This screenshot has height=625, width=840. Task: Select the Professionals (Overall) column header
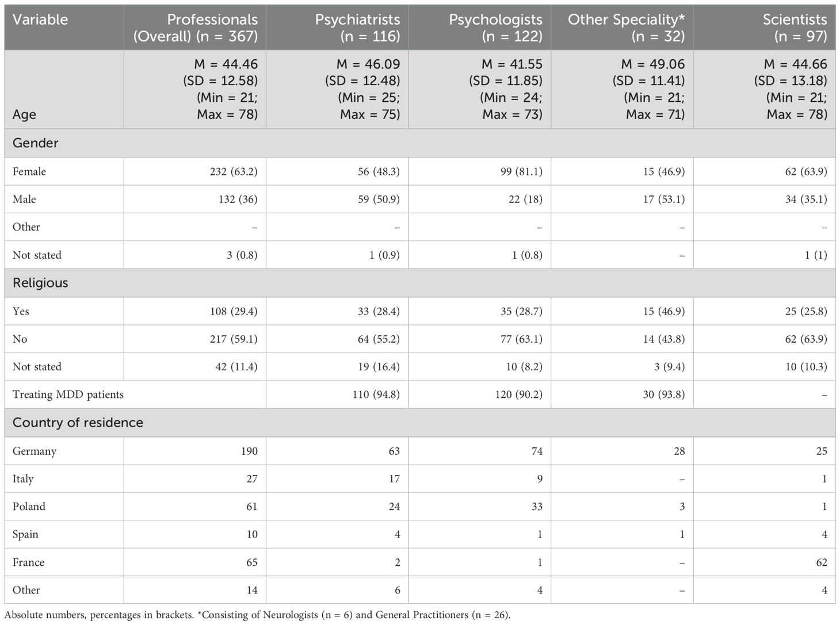click(196, 28)
